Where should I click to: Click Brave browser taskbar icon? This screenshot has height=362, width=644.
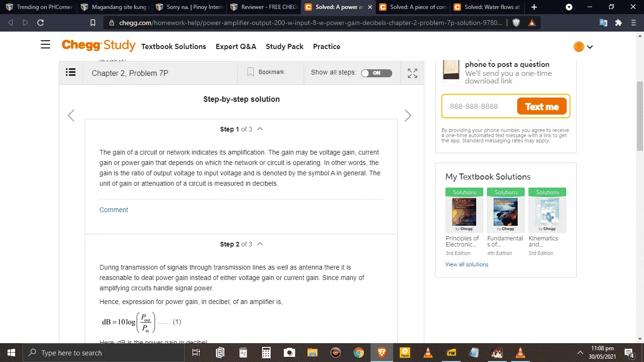[382, 353]
